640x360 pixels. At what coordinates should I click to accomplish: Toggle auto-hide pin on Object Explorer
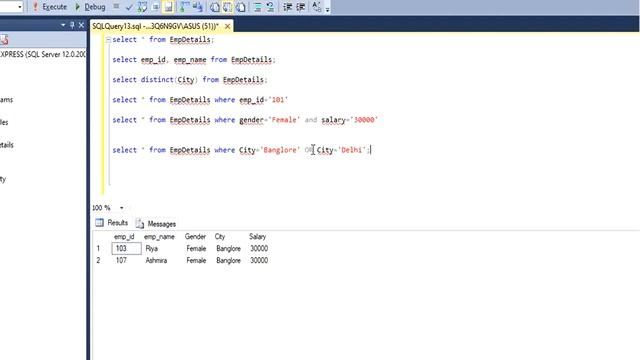(72, 25)
